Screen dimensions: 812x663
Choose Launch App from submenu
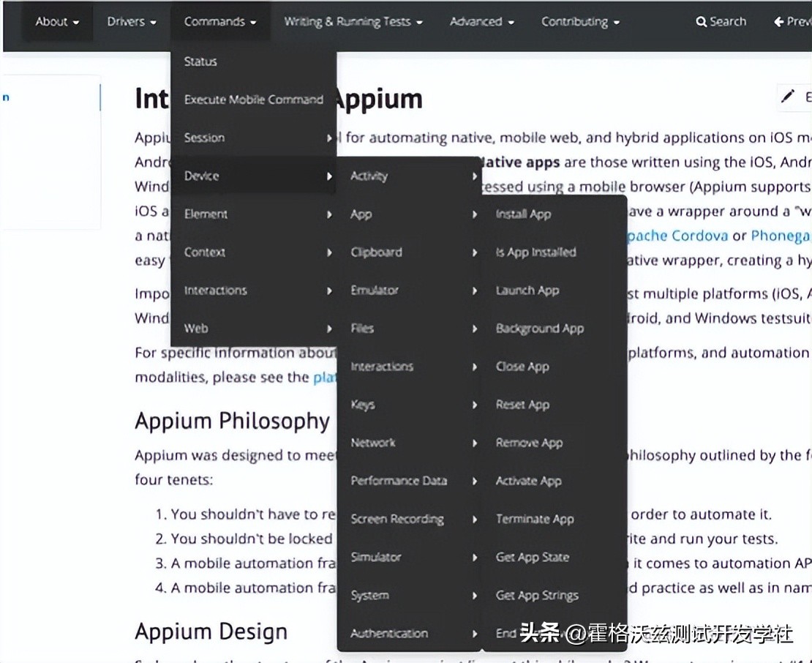(x=527, y=291)
